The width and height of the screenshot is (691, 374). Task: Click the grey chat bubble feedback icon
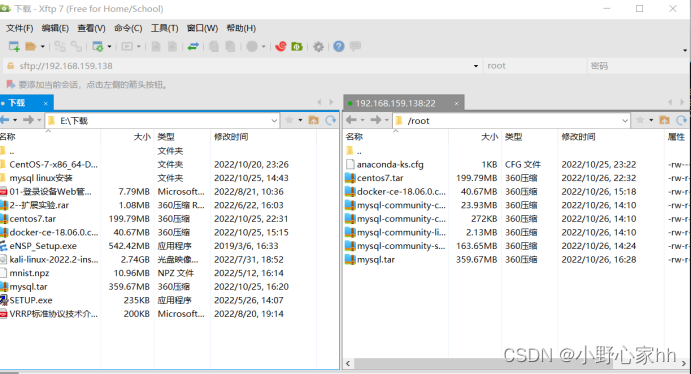click(355, 46)
